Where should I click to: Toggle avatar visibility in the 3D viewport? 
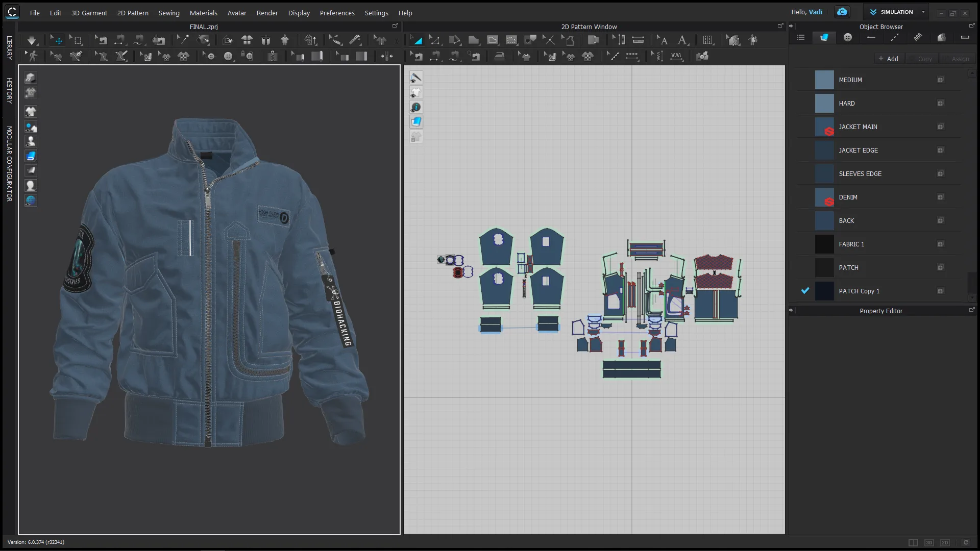pos(31,142)
